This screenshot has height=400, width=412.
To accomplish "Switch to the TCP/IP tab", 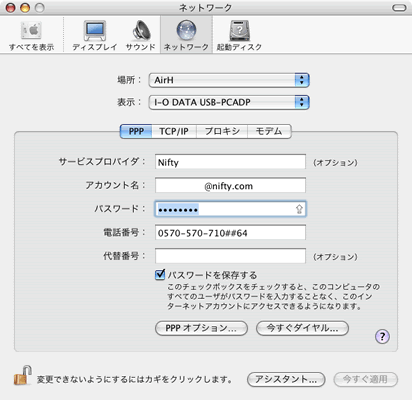I will pos(174,131).
